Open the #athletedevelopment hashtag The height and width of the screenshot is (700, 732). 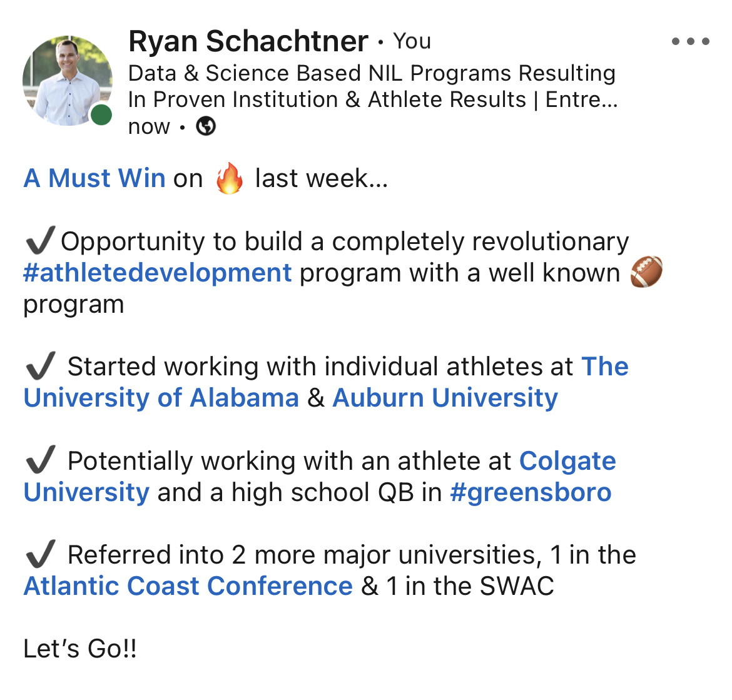[x=157, y=273]
